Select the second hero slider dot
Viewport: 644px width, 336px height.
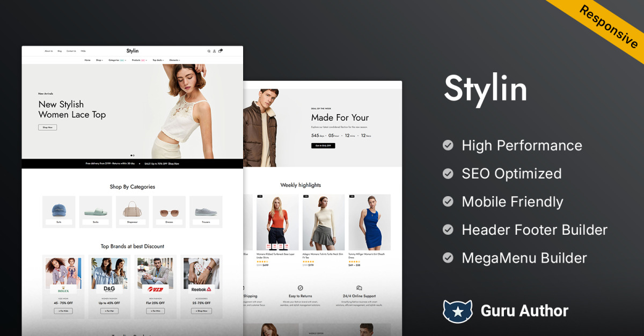(x=134, y=155)
